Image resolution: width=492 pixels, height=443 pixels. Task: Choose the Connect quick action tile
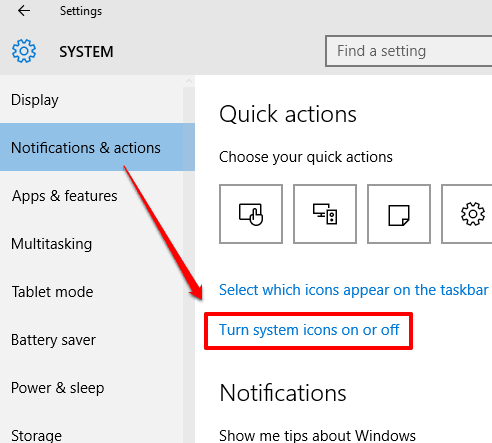(325, 214)
